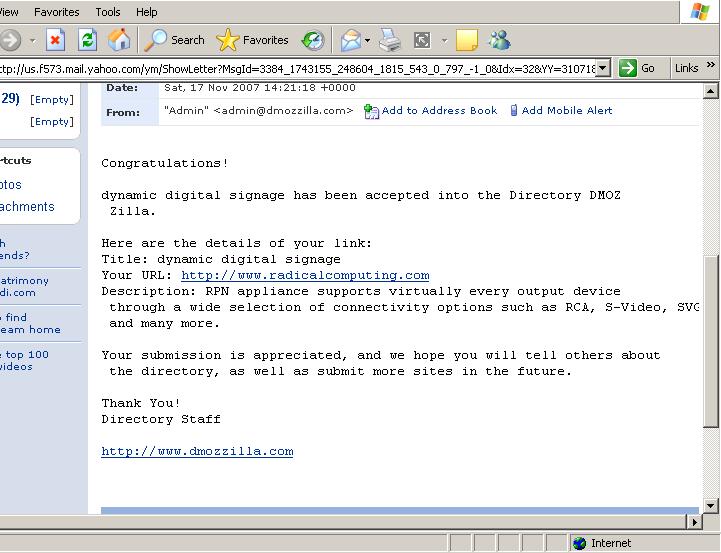Open the yellow note Discuss icon
721x553 pixels.
coord(467,40)
